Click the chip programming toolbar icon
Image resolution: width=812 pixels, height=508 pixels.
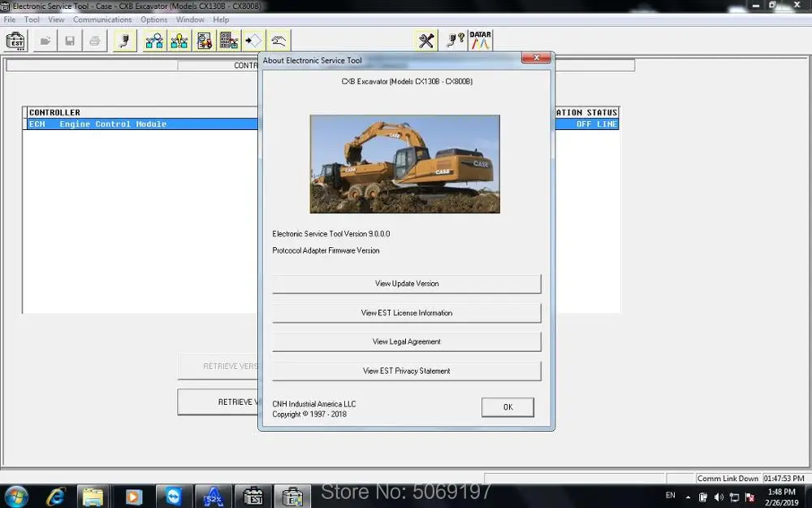pos(204,41)
